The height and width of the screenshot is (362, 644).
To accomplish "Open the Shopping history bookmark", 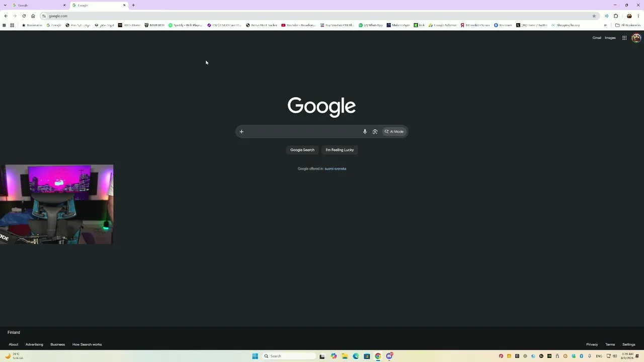I will [566, 25].
